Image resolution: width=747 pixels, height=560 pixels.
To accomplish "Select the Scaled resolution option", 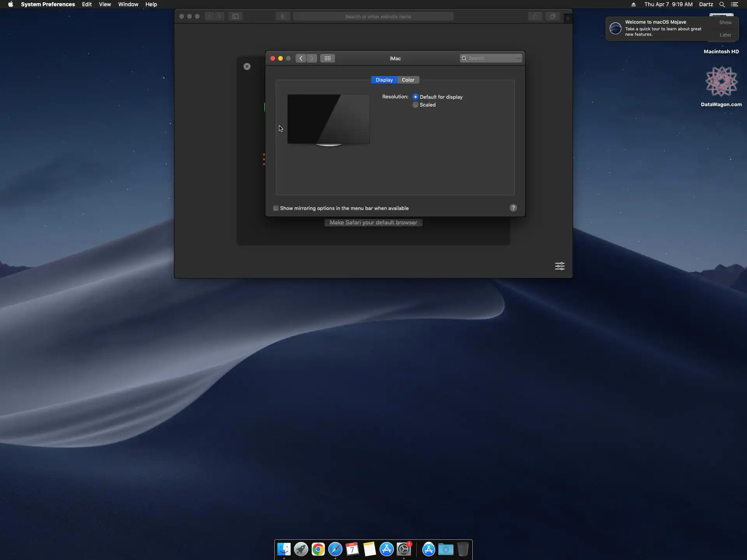I will point(416,105).
